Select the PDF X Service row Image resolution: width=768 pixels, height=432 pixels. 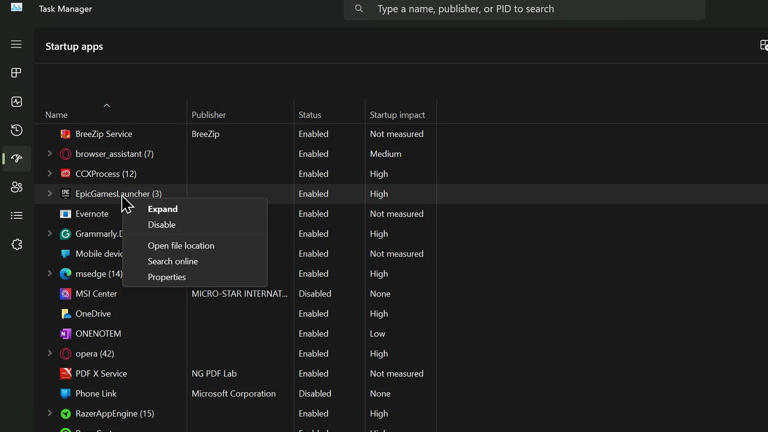101,374
